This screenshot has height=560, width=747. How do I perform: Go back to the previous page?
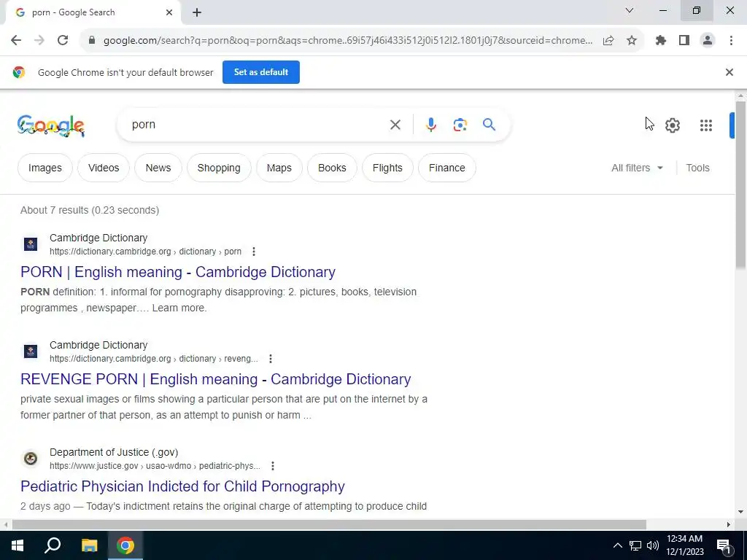coord(16,41)
